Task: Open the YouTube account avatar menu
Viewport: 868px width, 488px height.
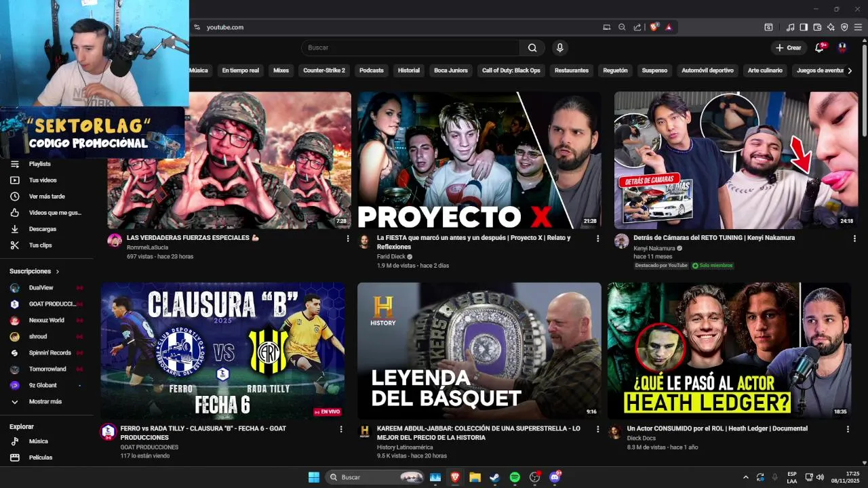Action: [842, 47]
